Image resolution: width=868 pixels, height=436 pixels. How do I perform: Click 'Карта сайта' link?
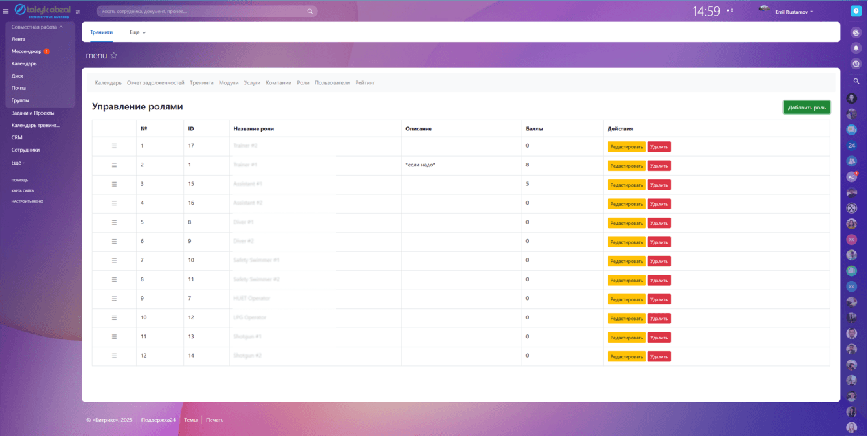click(23, 191)
